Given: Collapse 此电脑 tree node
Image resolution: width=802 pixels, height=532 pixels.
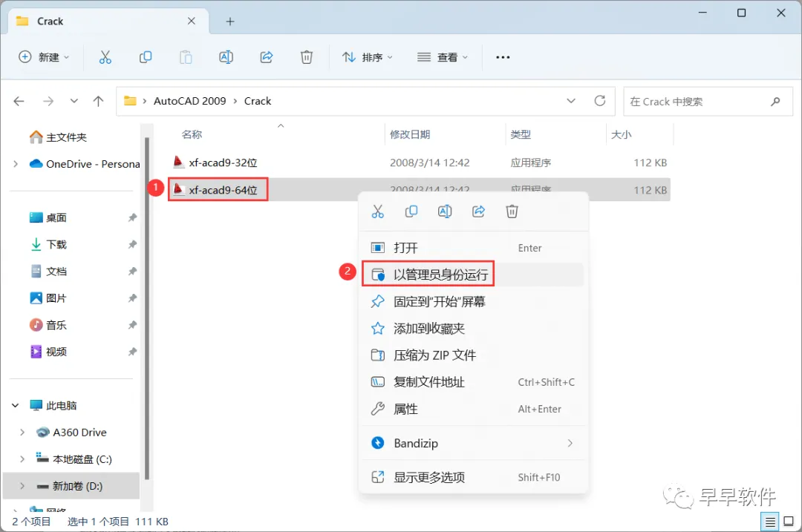Looking at the screenshot, I should pyautogui.click(x=16, y=406).
